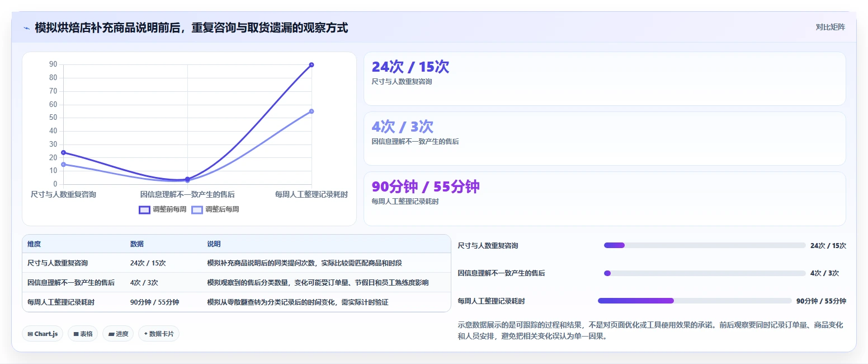868x364 pixels.
Task: Click the 说明 column header
Action: (x=214, y=244)
